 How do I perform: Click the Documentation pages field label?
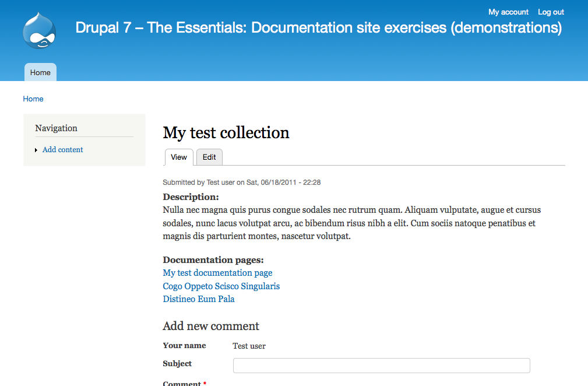pyautogui.click(x=213, y=260)
